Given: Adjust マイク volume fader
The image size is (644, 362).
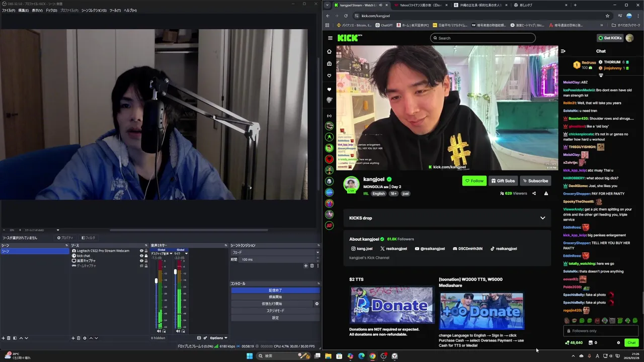Looking at the screenshot, I should (x=175, y=272).
